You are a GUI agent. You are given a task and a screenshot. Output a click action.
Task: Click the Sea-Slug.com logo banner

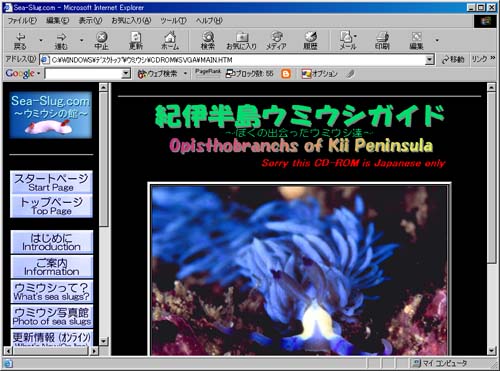coord(51,115)
